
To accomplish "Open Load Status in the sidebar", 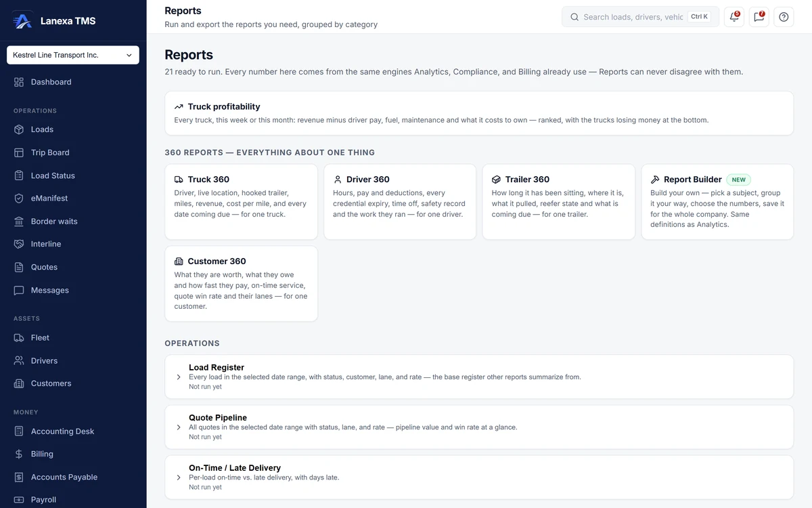I will 53,175.
